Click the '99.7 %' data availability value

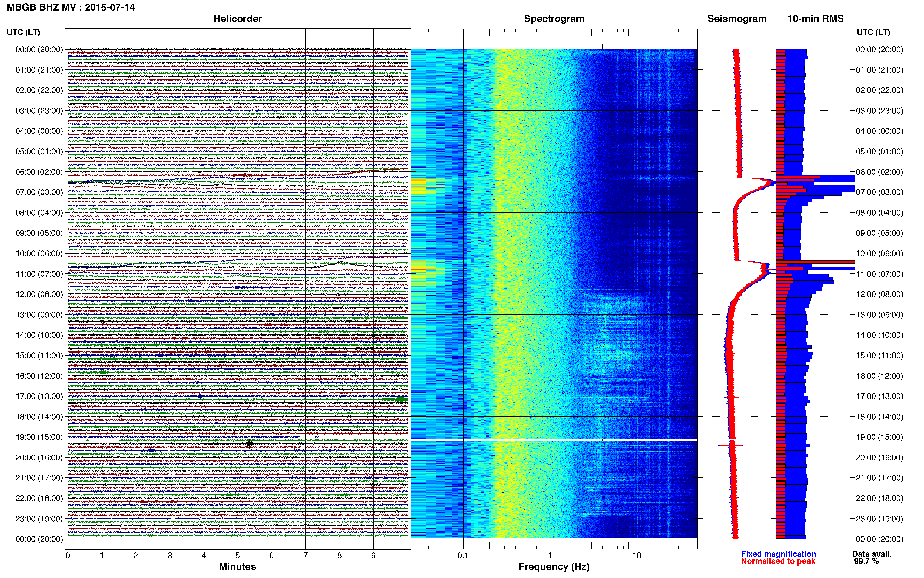tap(867, 561)
